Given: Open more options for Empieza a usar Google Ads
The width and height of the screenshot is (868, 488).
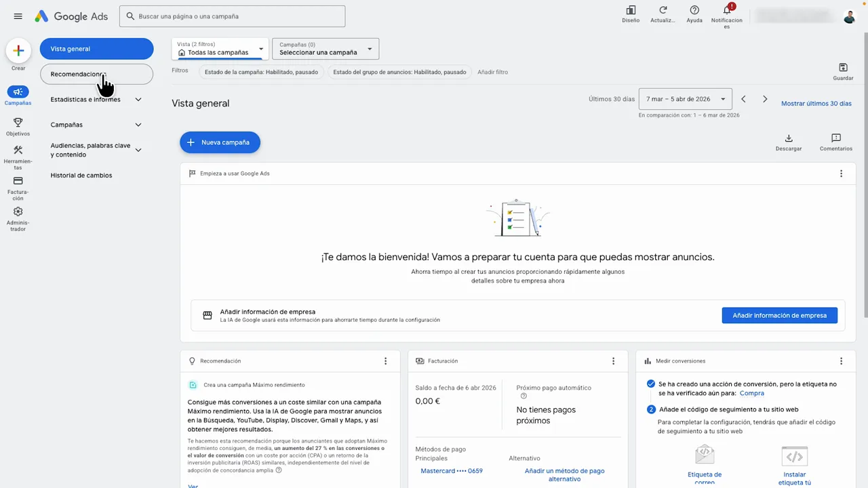Looking at the screenshot, I should [841, 174].
